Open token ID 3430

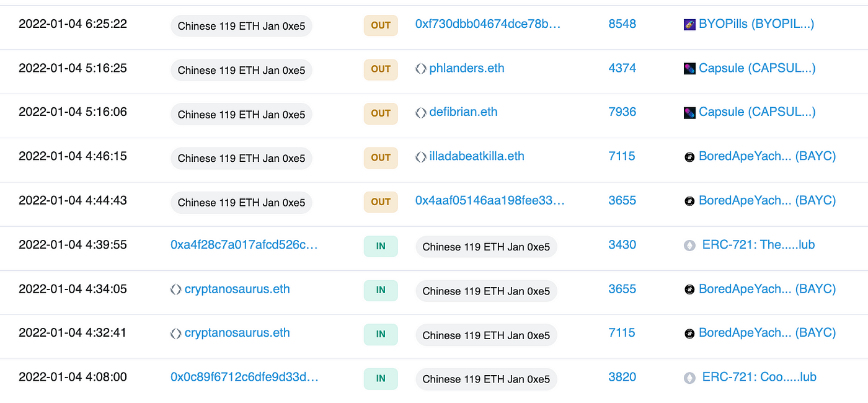pos(622,245)
